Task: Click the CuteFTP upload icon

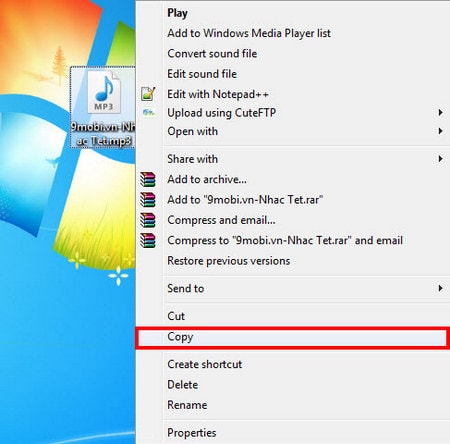Action: tap(149, 113)
